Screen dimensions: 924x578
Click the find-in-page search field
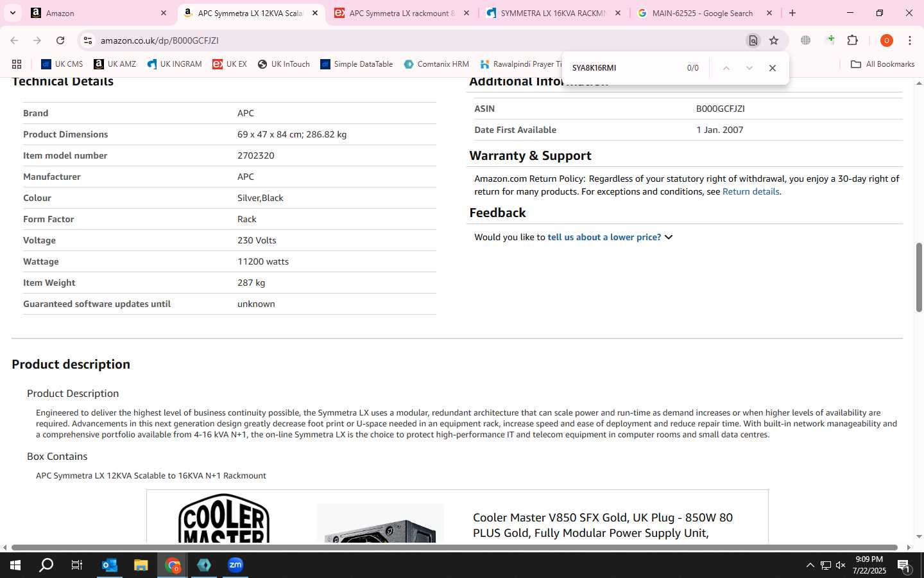624,68
